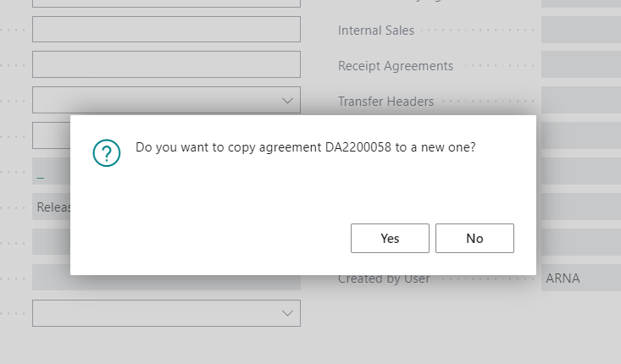Screen dimensions: 621x364
Task: Click the Created by User label
Action: pyautogui.click(x=384, y=279)
